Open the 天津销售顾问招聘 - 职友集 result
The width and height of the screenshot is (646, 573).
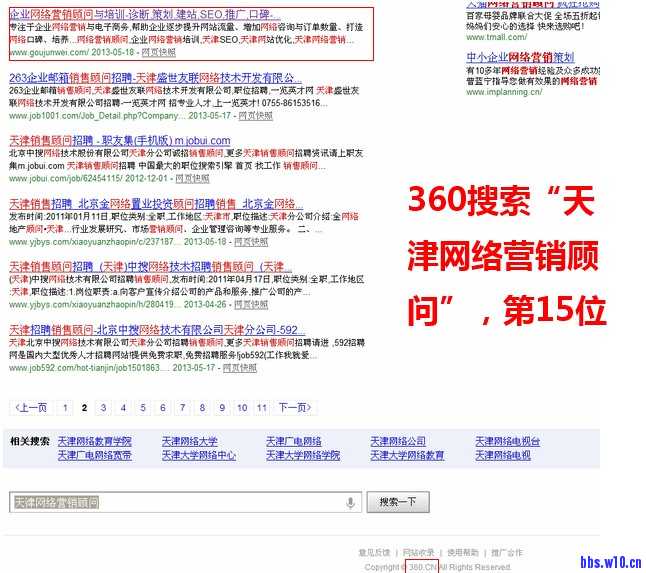pyautogui.click(x=120, y=141)
